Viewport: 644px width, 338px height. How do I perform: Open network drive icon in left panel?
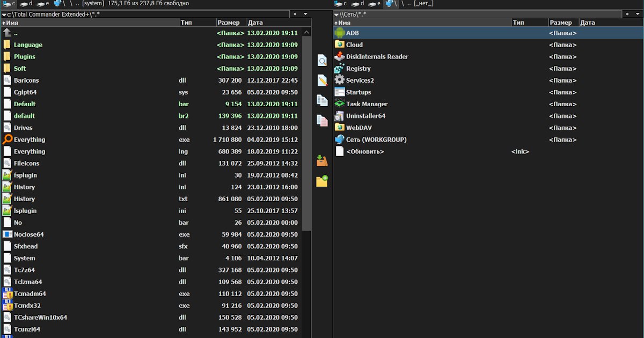coord(59,4)
